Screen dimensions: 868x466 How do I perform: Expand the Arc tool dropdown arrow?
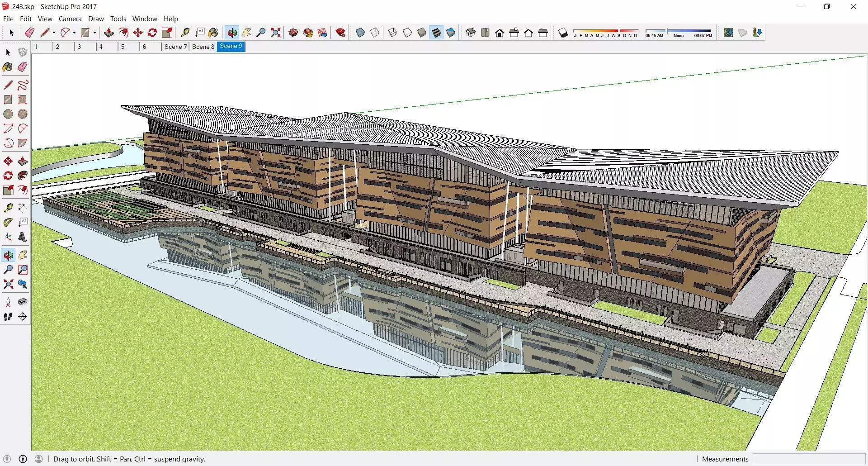click(x=74, y=33)
